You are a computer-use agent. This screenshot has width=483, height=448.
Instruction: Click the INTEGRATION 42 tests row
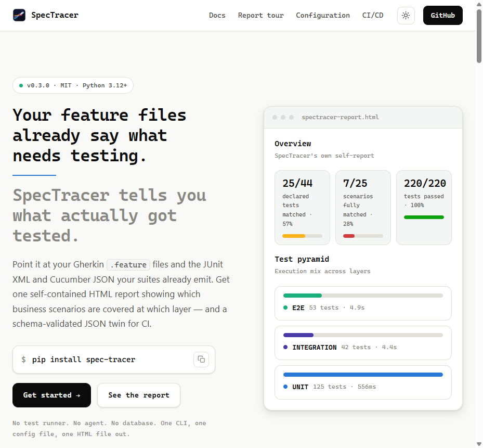363,343
